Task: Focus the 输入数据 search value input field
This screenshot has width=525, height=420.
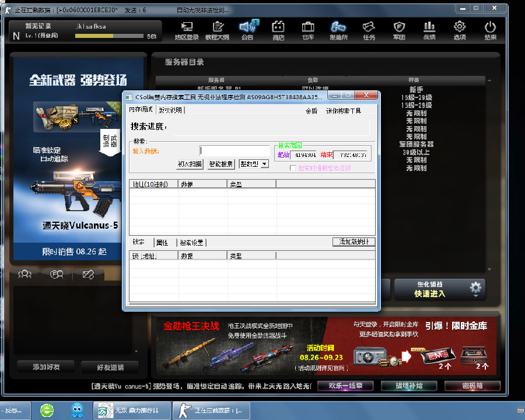Action: point(235,150)
